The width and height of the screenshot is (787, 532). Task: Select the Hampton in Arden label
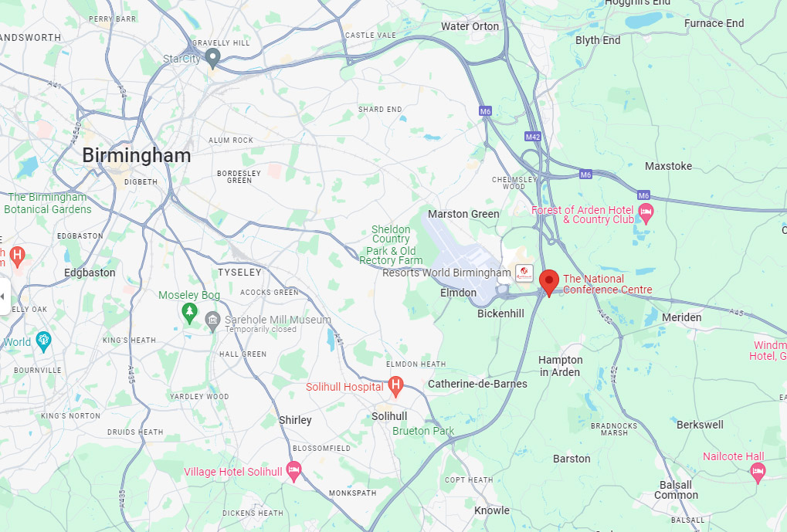click(x=560, y=366)
